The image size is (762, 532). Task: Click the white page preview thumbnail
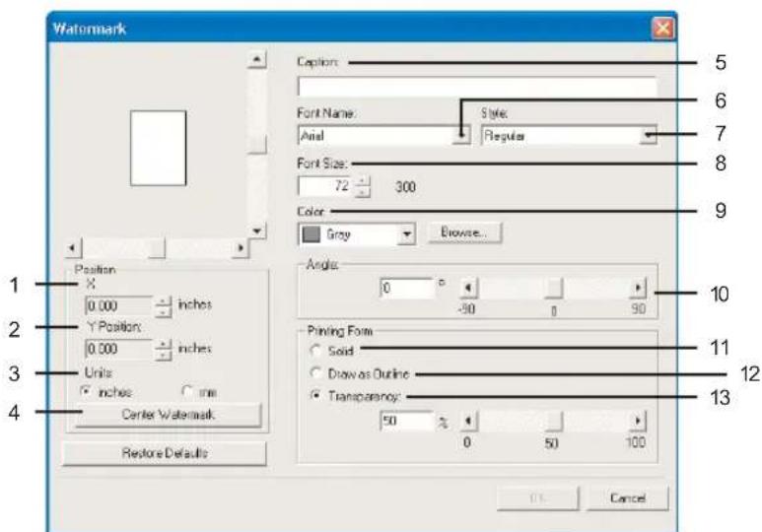(158, 148)
